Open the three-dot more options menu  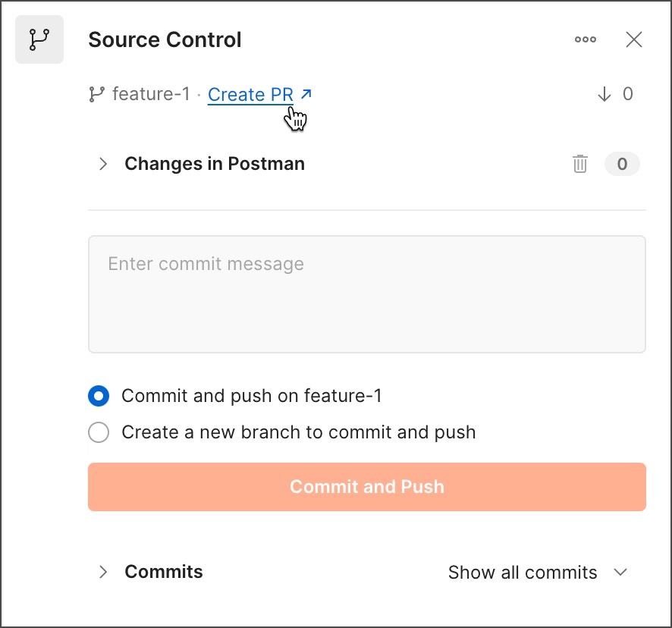(586, 39)
